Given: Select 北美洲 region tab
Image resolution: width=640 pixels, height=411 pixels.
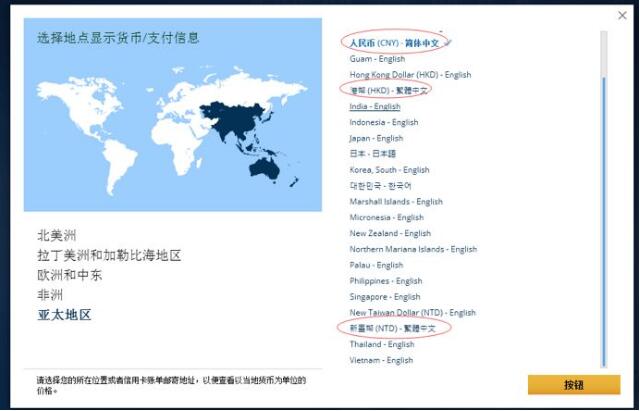Looking at the screenshot, I should point(55,236).
